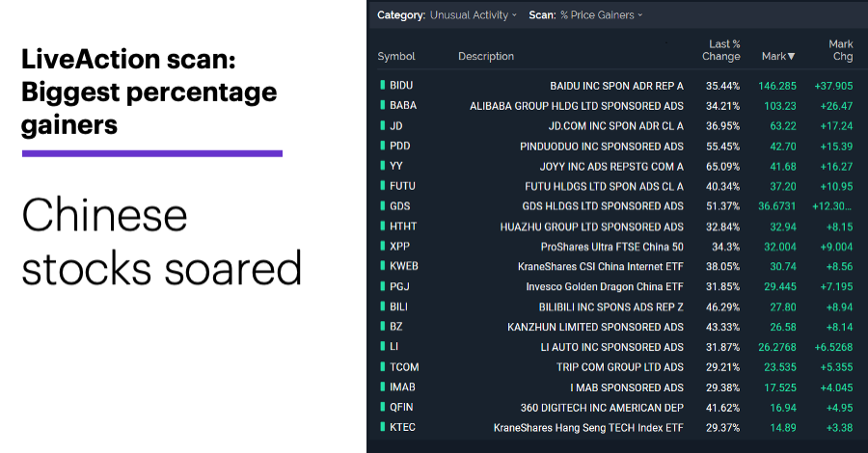Click the green indicator beside FUTU
This screenshot has height=453, width=868.
click(382, 186)
